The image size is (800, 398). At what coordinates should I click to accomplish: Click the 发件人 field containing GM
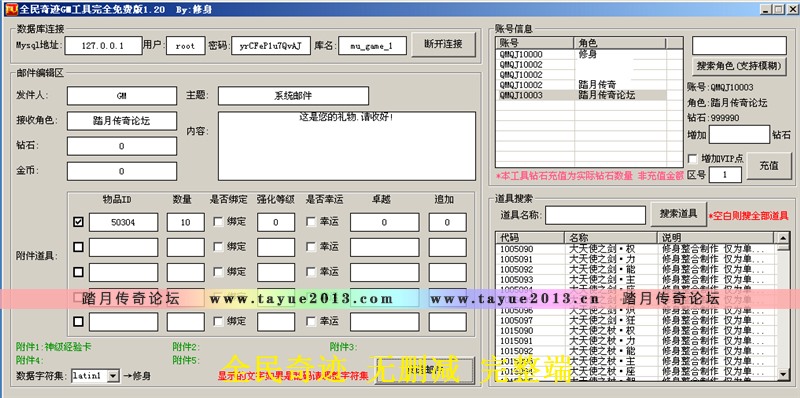pyautogui.click(x=122, y=96)
